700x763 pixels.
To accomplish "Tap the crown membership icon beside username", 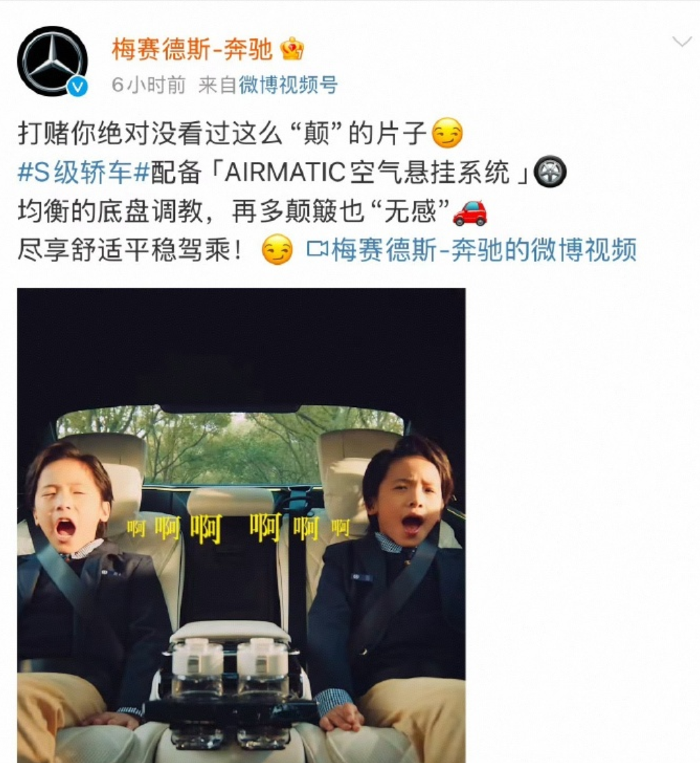I will point(292,49).
